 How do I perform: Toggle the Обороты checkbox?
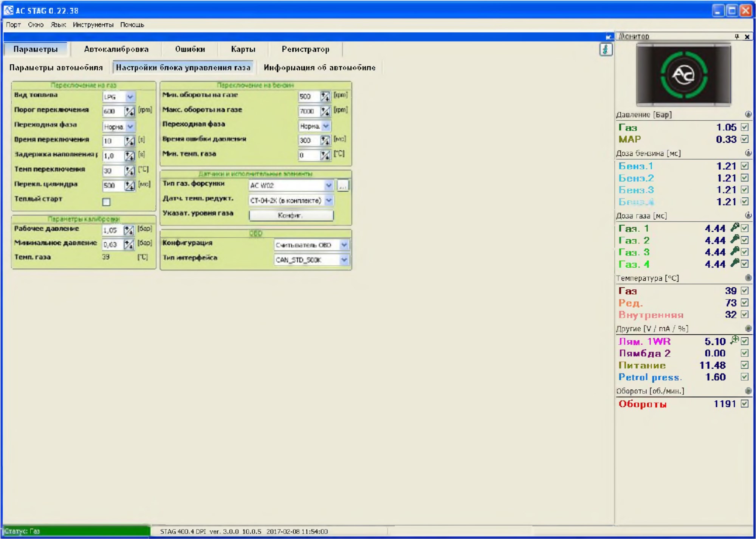pos(745,404)
